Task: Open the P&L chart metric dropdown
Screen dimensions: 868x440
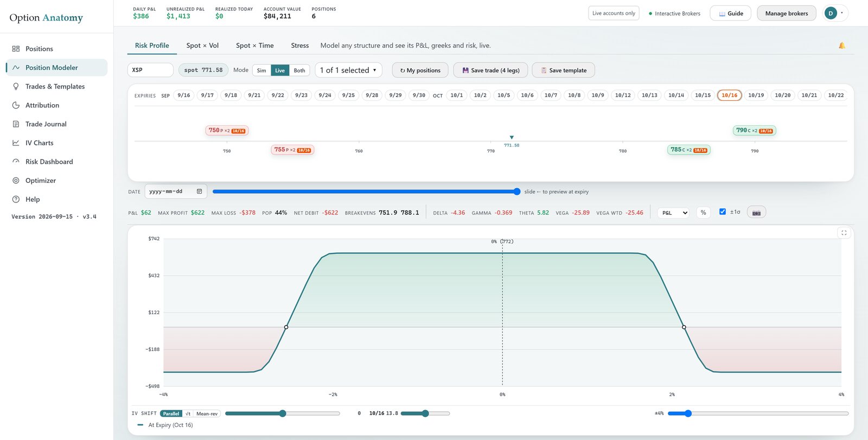Action: click(x=673, y=213)
